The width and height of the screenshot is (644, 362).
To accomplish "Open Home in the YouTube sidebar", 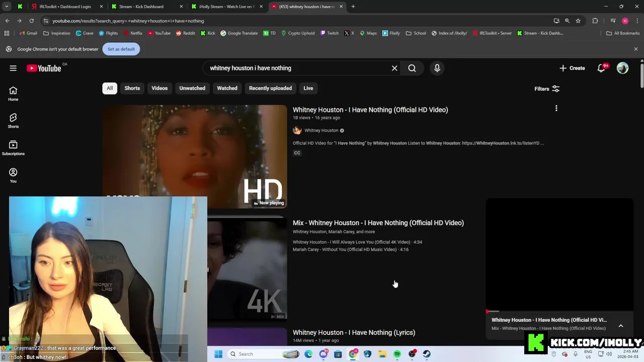I will tap(13, 94).
